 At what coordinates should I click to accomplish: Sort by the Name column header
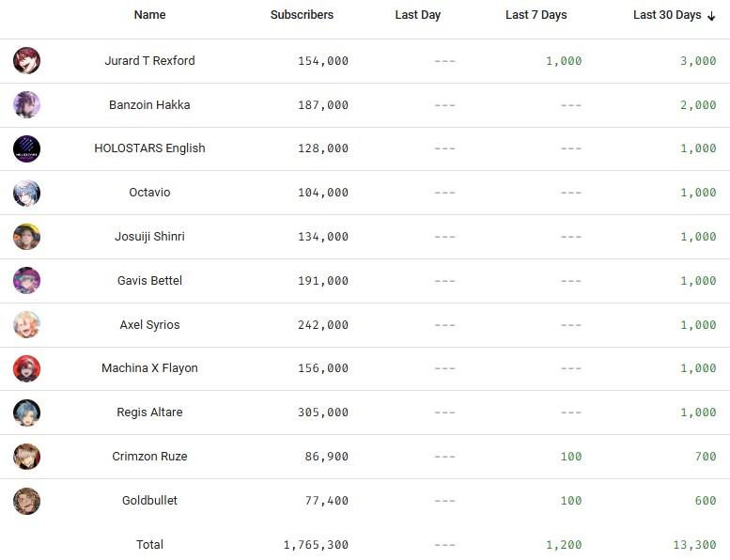click(149, 15)
